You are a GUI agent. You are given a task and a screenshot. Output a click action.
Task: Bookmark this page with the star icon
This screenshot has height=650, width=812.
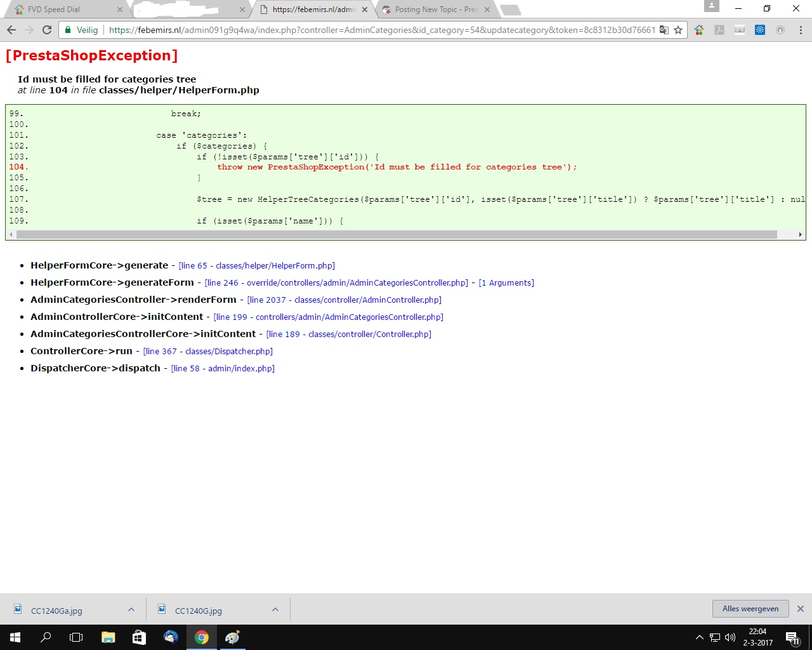point(678,30)
